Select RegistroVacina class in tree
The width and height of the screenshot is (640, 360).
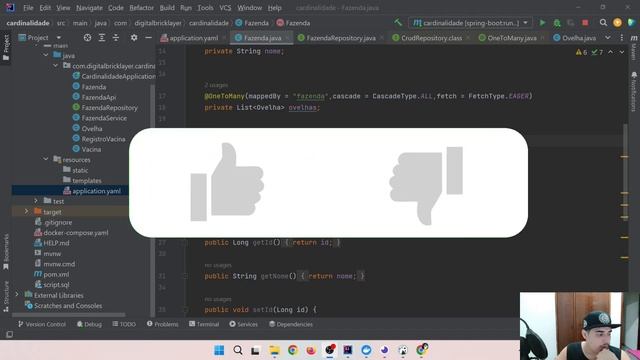tap(103, 139)
